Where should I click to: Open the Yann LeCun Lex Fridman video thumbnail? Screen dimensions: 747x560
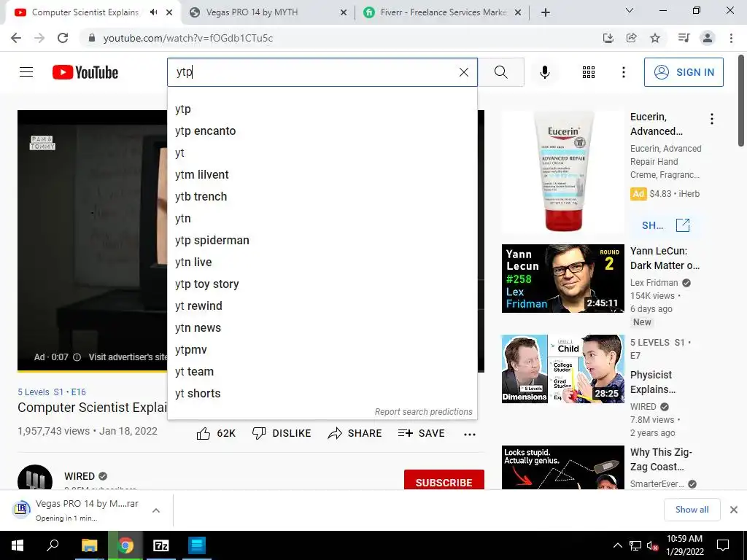coord(562,279)
